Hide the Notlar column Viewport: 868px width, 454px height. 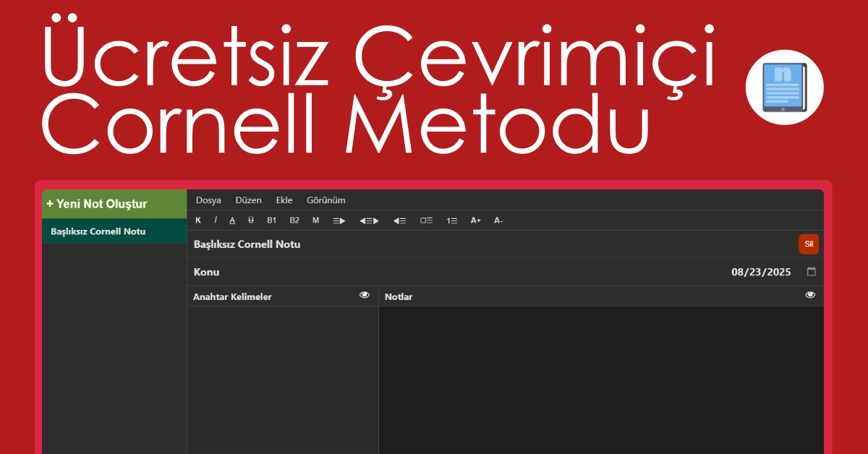(810, 295)
